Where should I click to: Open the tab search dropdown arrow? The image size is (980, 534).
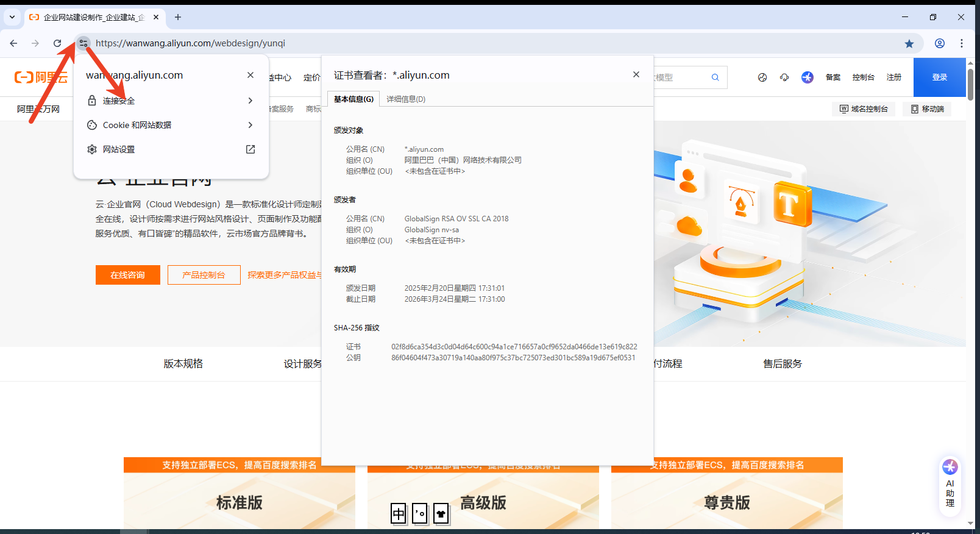pos(12,17)
